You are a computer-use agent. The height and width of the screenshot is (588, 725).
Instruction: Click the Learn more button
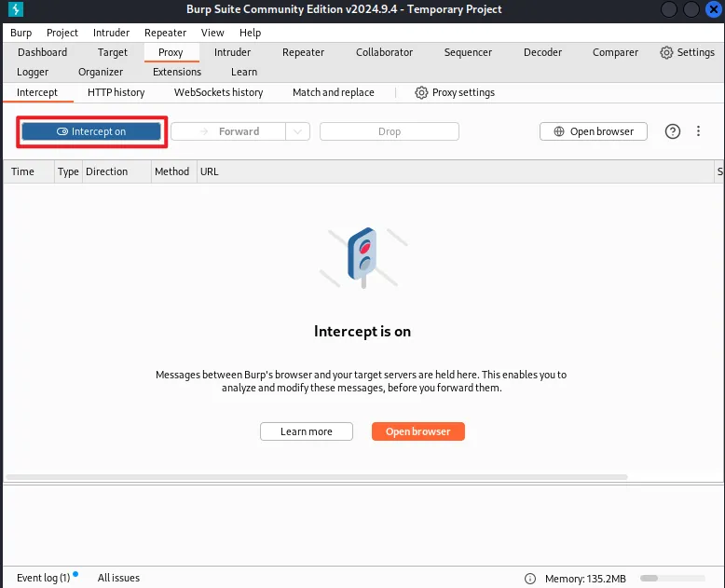(x=306, y=431)
